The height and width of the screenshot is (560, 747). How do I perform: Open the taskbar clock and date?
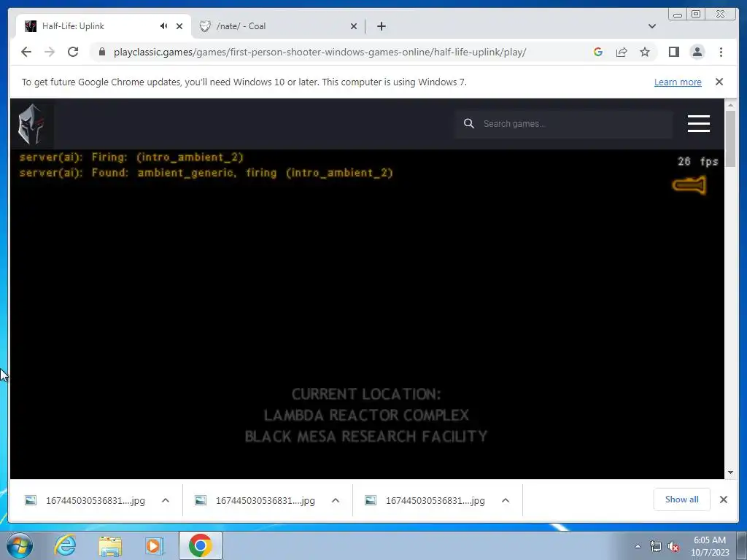[x=710, y=546]
